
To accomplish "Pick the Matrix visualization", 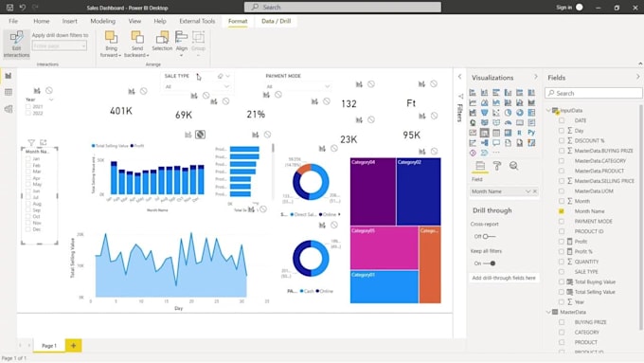I will pyautogui.click(x=508, y=133).
